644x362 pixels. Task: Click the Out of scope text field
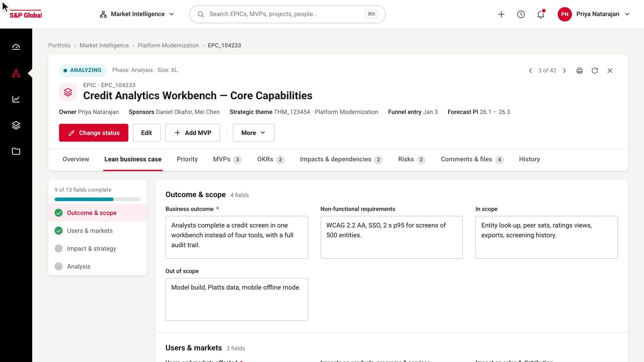[x=237, y=299]
